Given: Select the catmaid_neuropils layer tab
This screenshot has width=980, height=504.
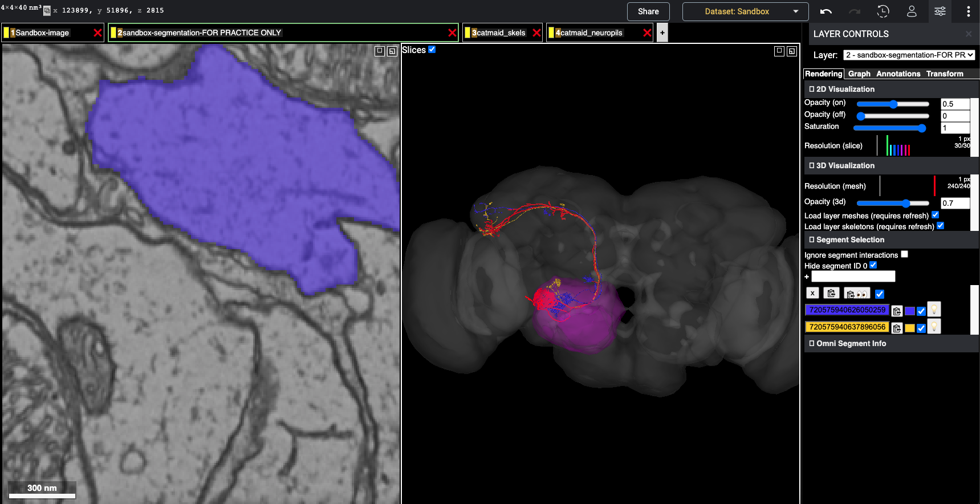Looking at the screenshot, I should coord(591,33).
